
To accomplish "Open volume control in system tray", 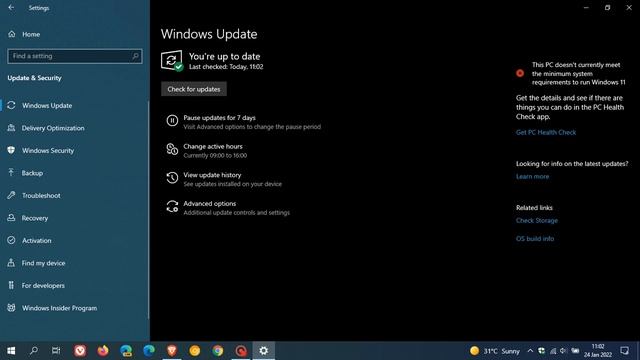I will click(563, 351).
